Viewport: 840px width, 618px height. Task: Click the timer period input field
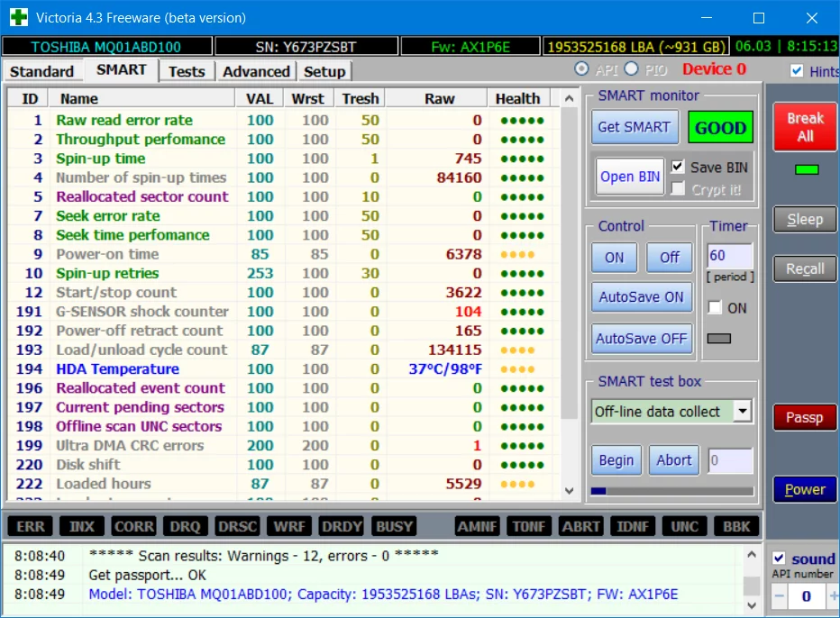(x=730, y=256)
